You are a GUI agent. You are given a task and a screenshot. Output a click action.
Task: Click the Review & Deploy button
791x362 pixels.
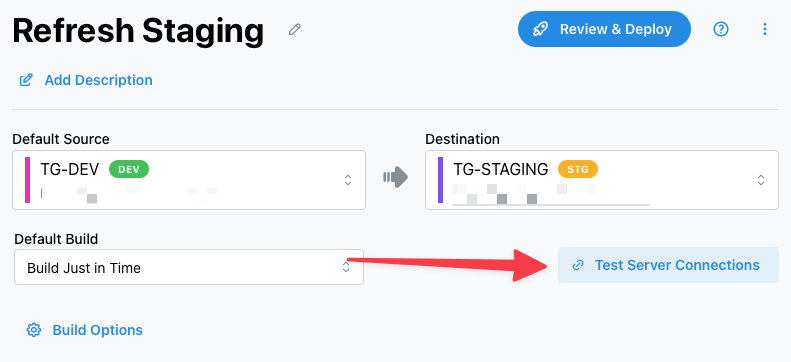point(604,29)
